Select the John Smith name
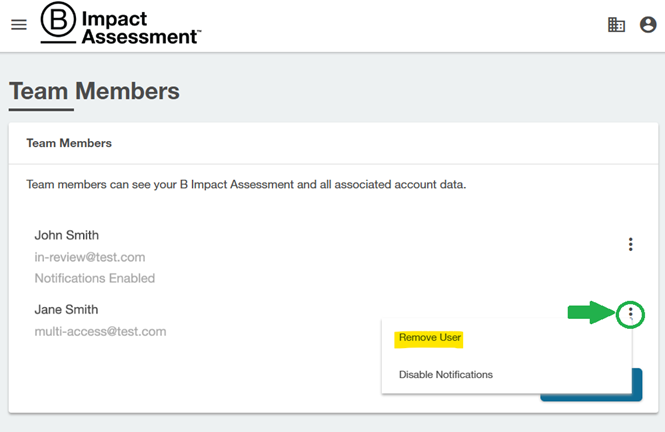The width and height of the screenshot is (665, 432). [x=66, y=235]
